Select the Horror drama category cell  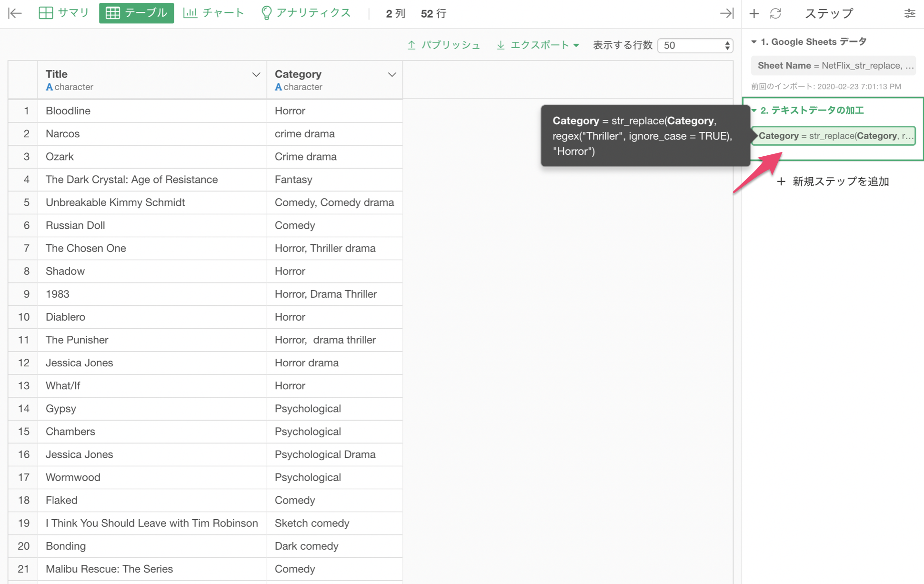pos(334,363)
